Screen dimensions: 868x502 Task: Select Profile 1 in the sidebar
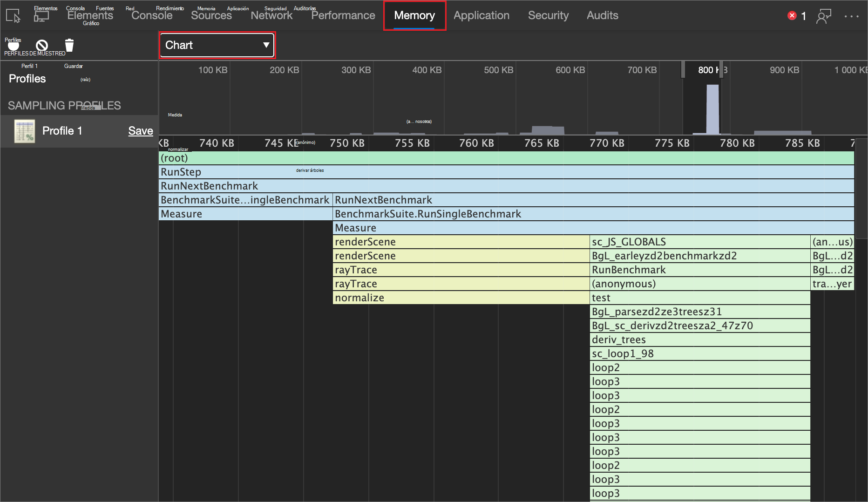[x=62, y=131]
